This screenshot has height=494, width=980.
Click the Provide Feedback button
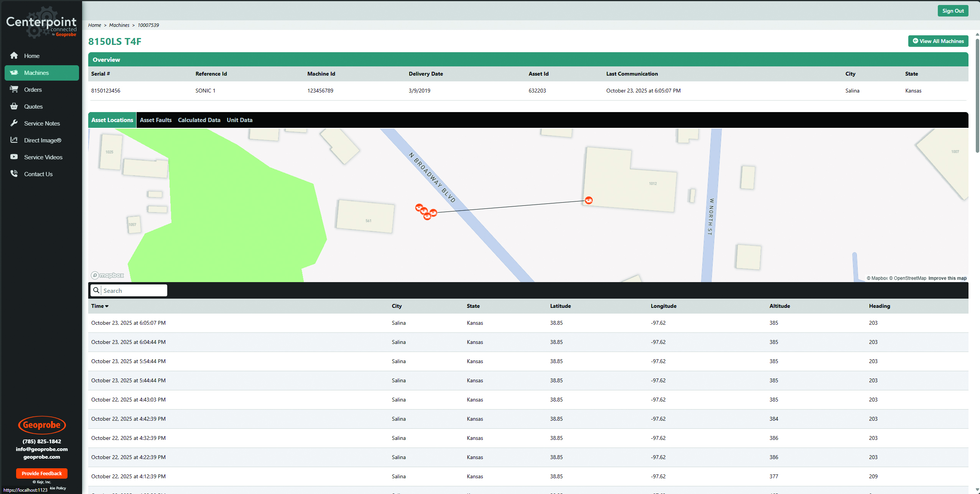click(42, 473)
